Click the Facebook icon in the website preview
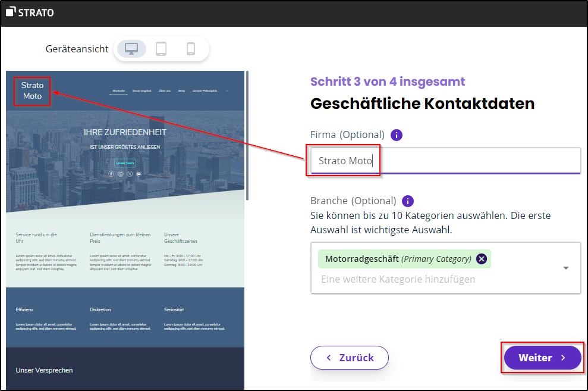588x391 pixels. click(111, 174)
